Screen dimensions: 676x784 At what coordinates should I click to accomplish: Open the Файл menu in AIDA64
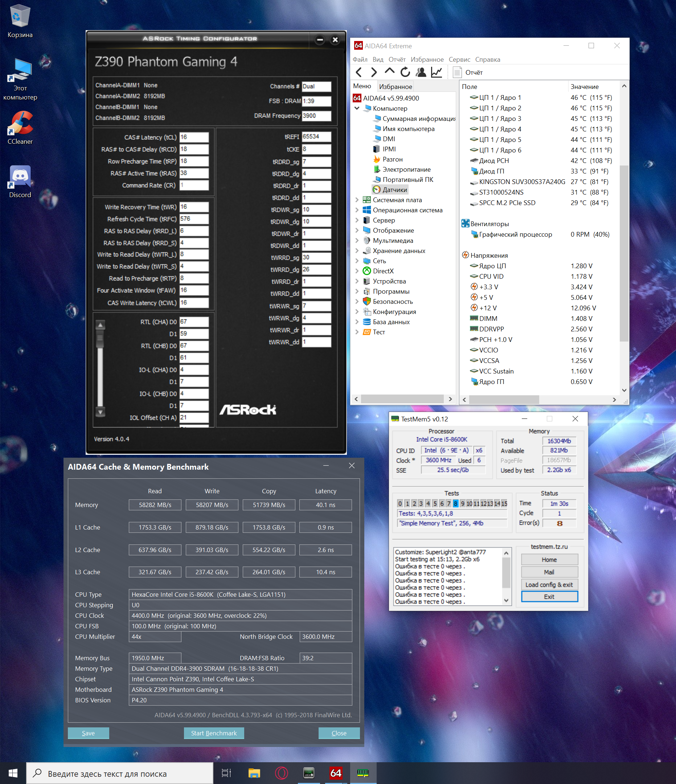(x=360, y=60)
